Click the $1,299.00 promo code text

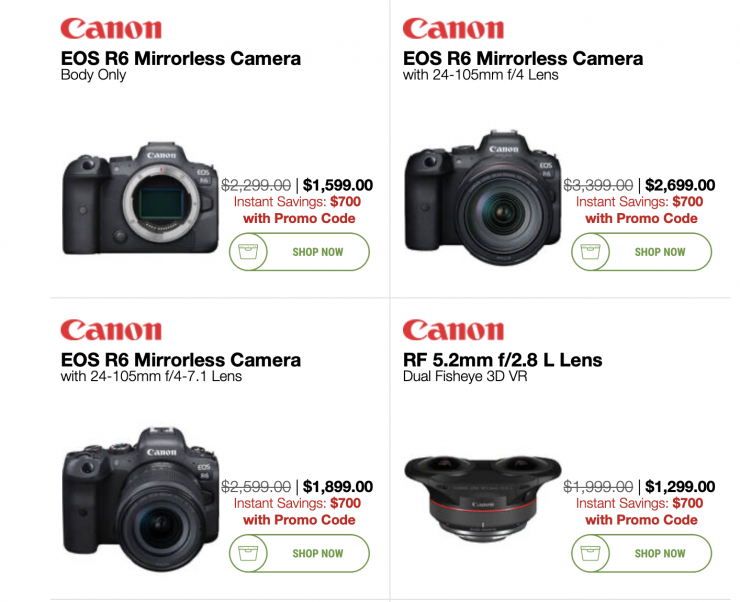point(641,519)
